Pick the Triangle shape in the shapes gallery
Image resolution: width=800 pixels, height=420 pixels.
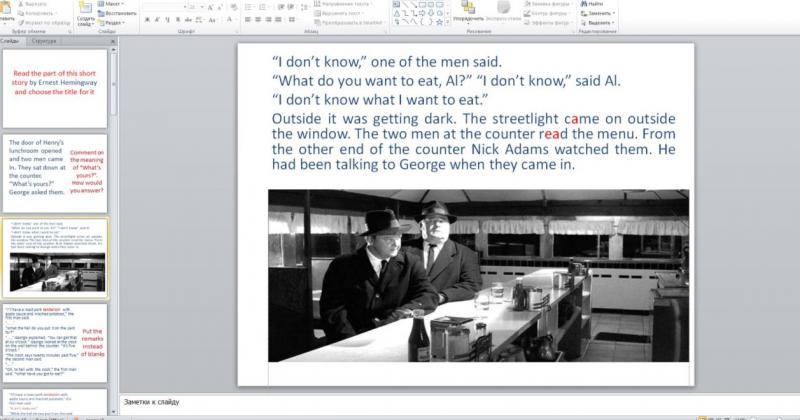point(396,13)
